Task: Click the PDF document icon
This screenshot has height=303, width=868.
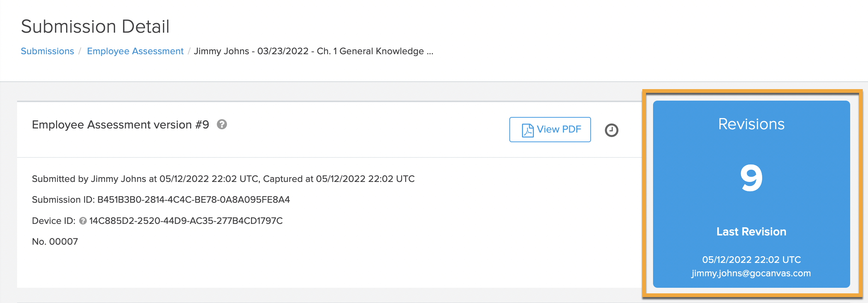Action: tap(528, 130)
